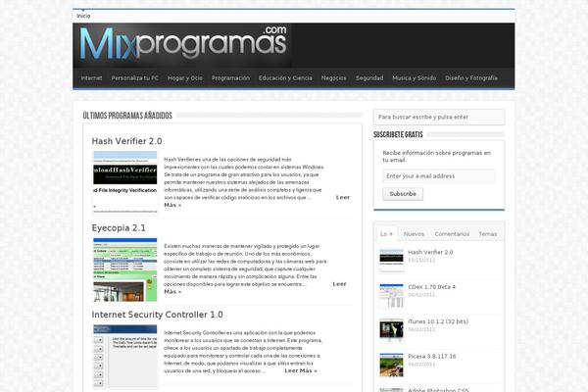588x392 pixels.
Task: Click the Mixprogramas.com logo
Action: coord(183,43)
